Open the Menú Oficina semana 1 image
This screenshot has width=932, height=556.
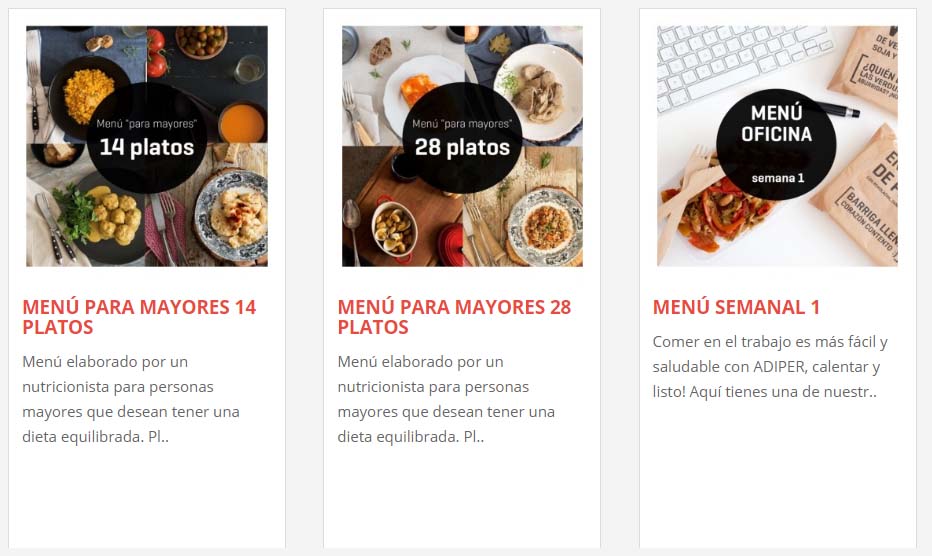point(777,146)
